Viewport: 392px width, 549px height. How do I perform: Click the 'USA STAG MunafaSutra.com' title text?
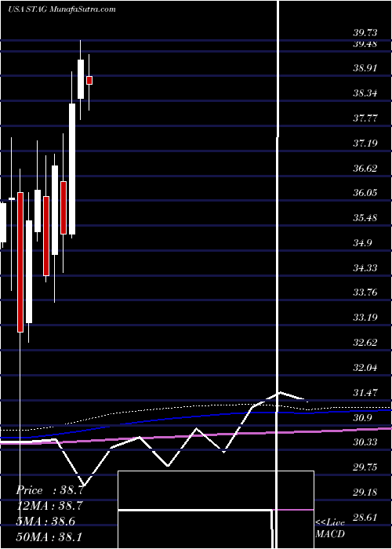click(x=62, y=9)
